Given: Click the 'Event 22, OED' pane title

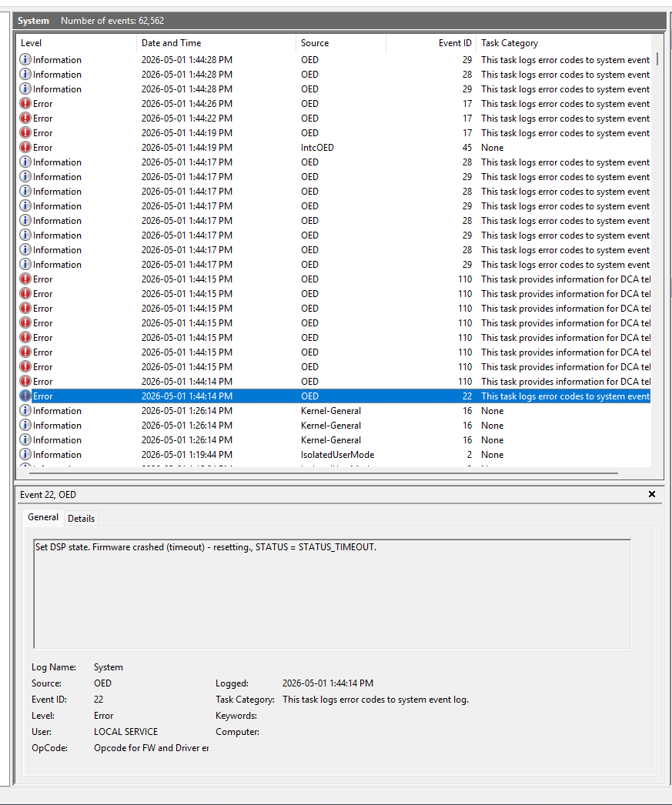Looking at the screenshot, I should point(48,494).
